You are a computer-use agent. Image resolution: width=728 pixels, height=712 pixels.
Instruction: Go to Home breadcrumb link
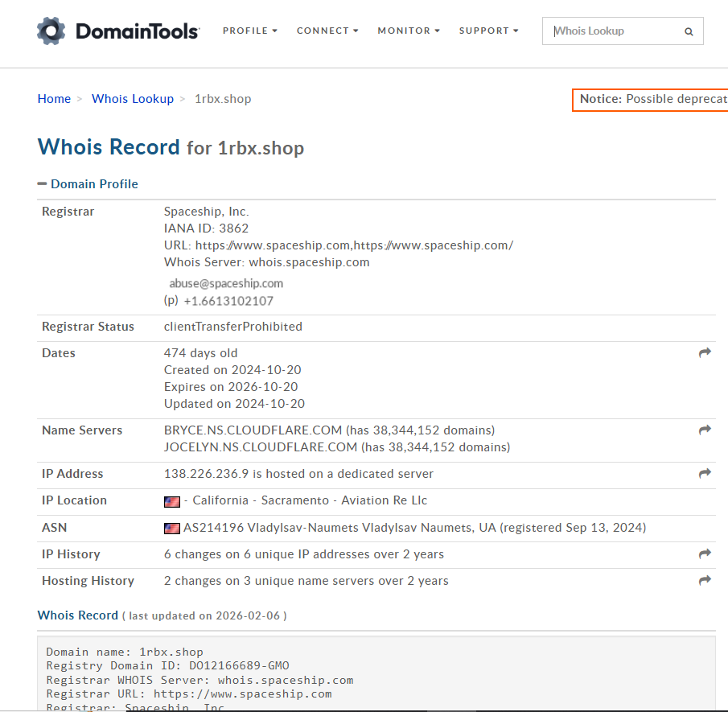55,99
